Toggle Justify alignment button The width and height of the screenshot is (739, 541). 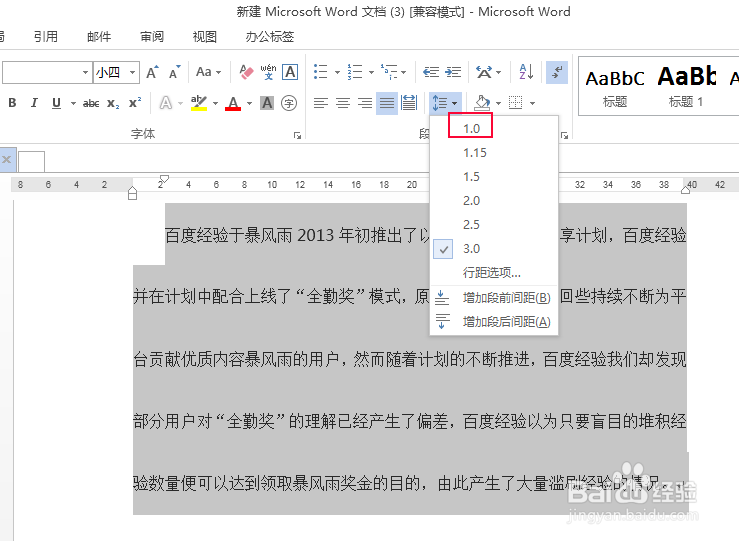point(387,103)
